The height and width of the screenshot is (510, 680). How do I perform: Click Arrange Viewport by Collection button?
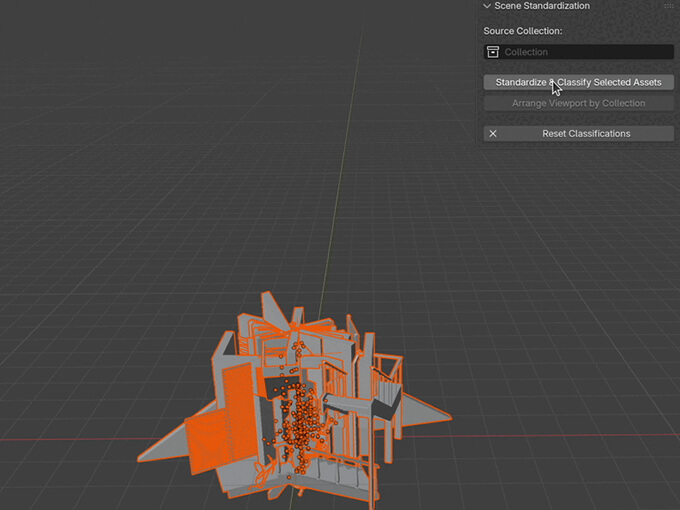(578, 103)
